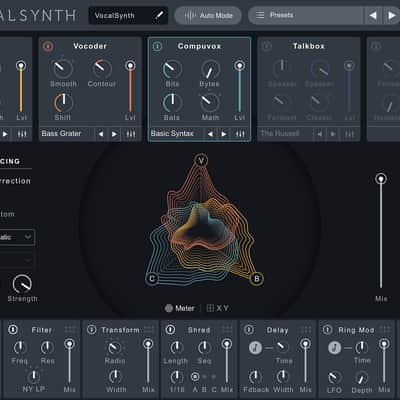
Task: Click the NY LP filter type knob
Action: click(34, 376)
